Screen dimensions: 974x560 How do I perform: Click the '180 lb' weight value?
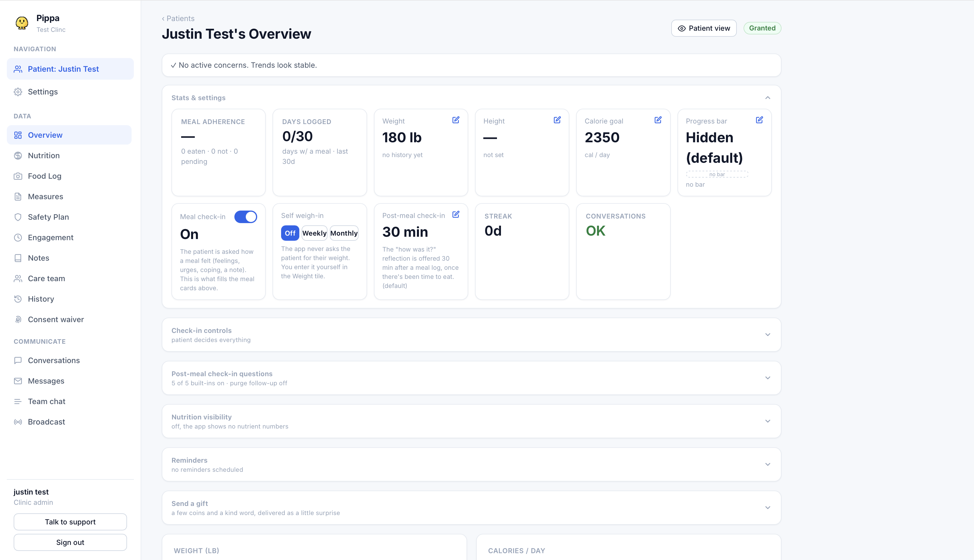[402, 138]
